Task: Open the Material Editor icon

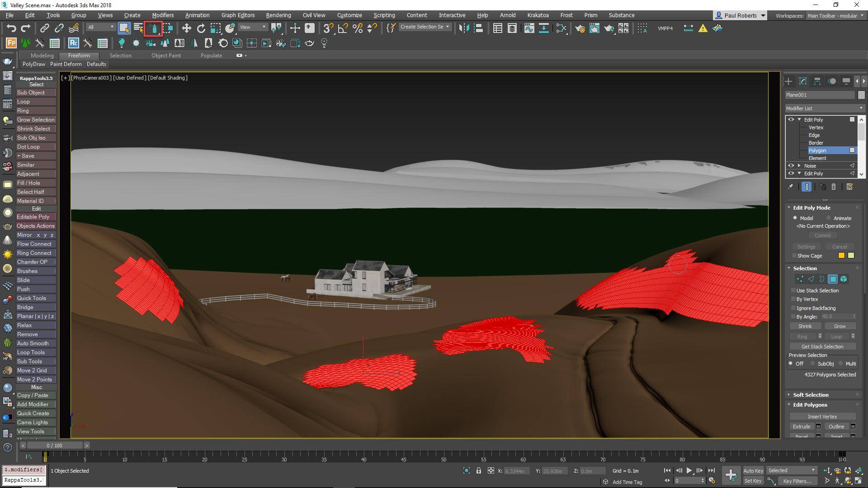Action: [x=562, y=28]
